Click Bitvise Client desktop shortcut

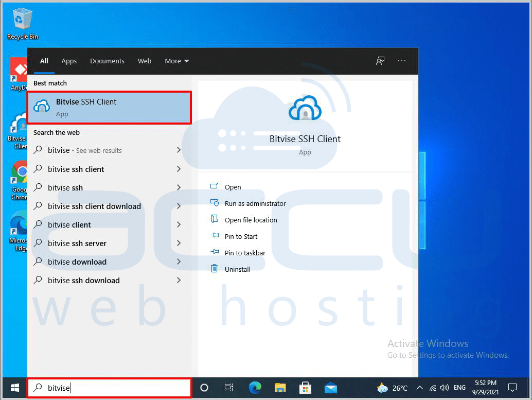pos(17,132)
